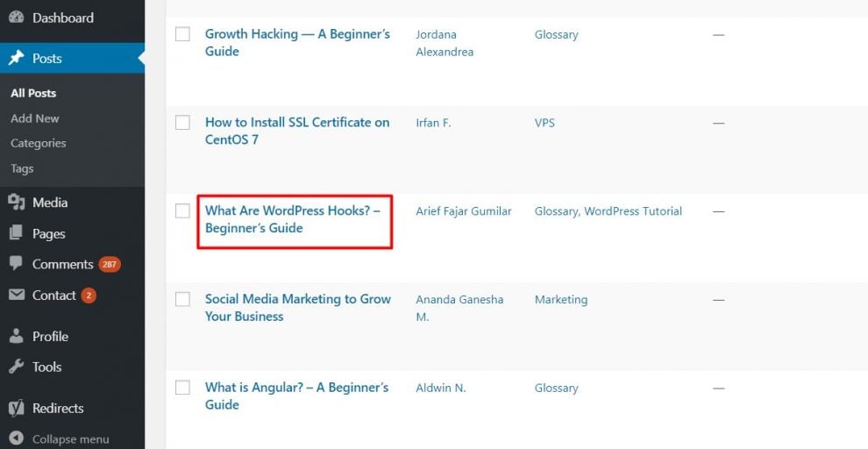868x449 pixels.
Task: Filter by the Marketing category link
Action: pos(561,299)
